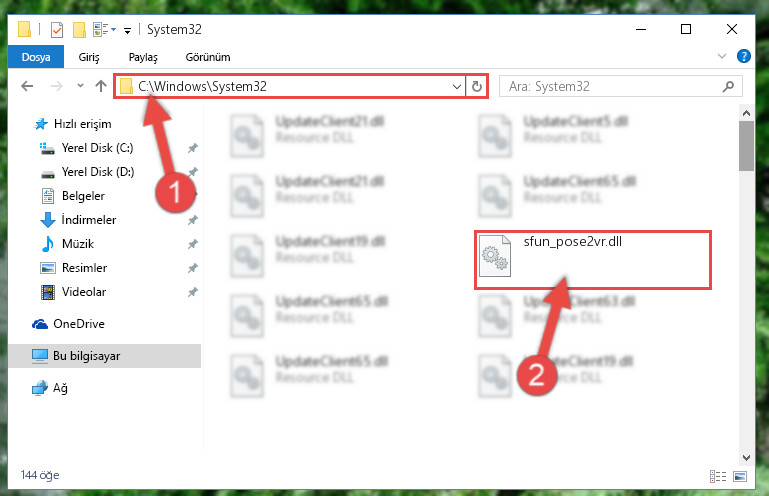Switch to large icons view in status bar

(x=740, y=476)
